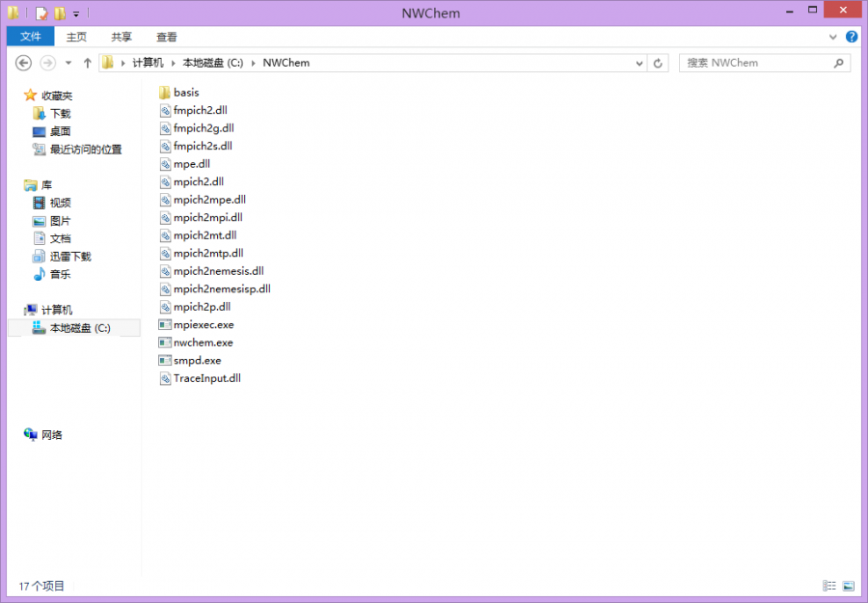Select the mpich2p.dll file icon
The image size is (868, 603).
(165, 307)
